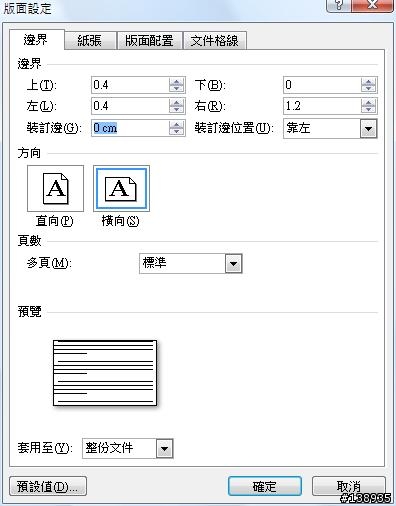Switch to the 紙張 tab

[x=90, y=41]
